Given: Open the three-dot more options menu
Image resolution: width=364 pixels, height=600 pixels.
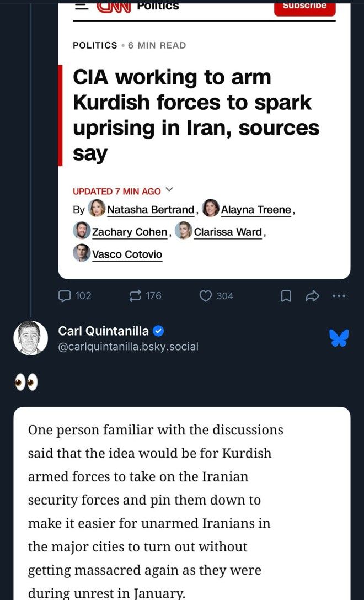Looking at the screenshot, I should click(x=339, y=296).
